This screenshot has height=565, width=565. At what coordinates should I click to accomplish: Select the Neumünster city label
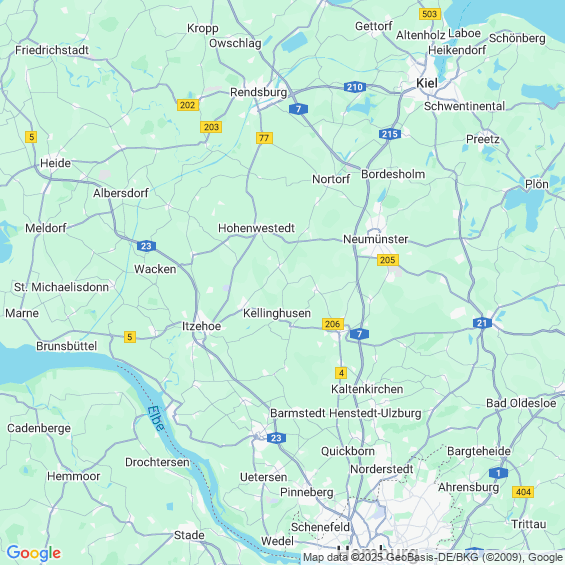(375, 239)
